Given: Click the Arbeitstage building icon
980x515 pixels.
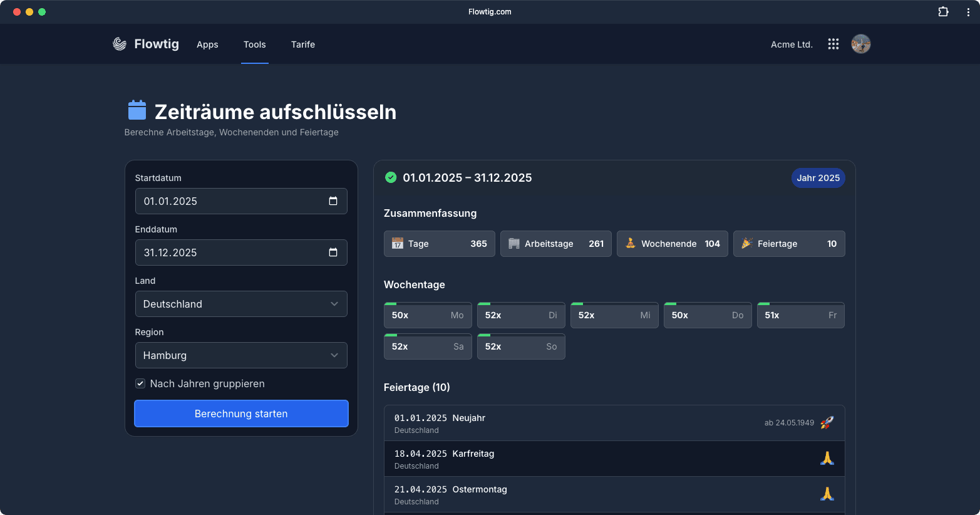Looking at the screenshot, I should (514, 244).
